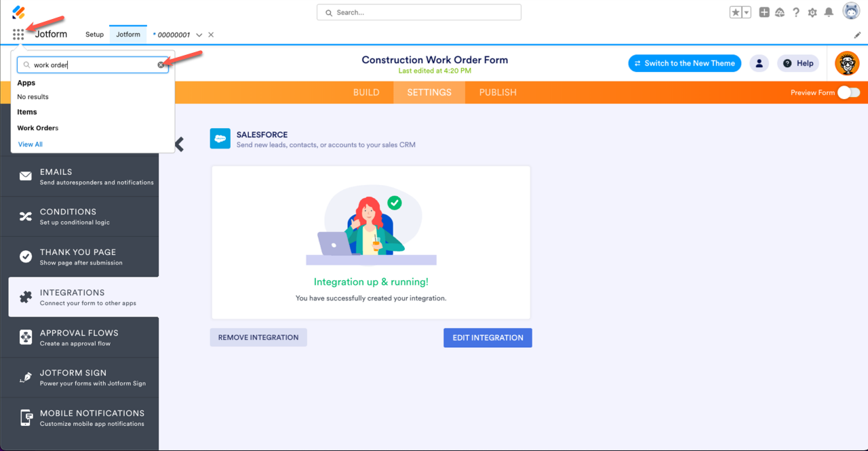Open the Setup tab
Screen dimensions: 868x451
coord(94,35)
